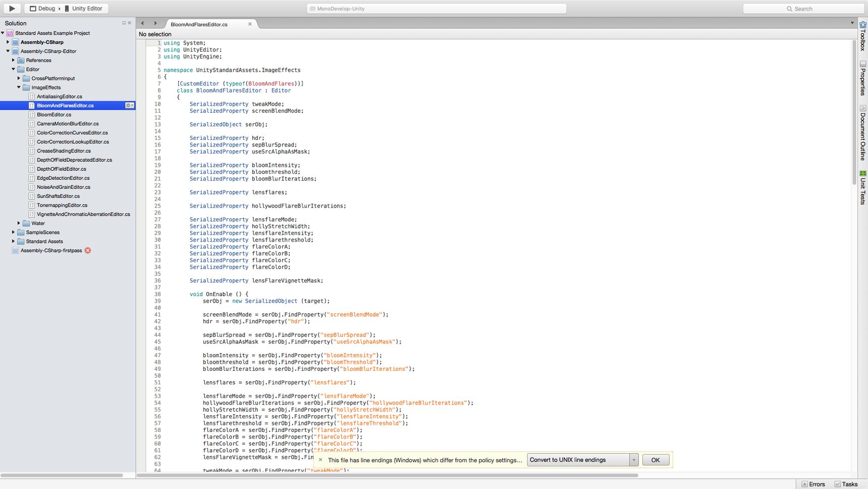Click the Toolbox panel icon
The image size is (868, 489).
click(x=863, y=24)
